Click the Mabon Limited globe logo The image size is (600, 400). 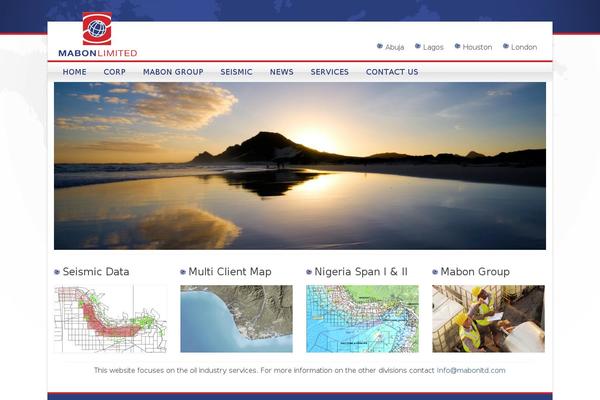(x=97, y=29)
